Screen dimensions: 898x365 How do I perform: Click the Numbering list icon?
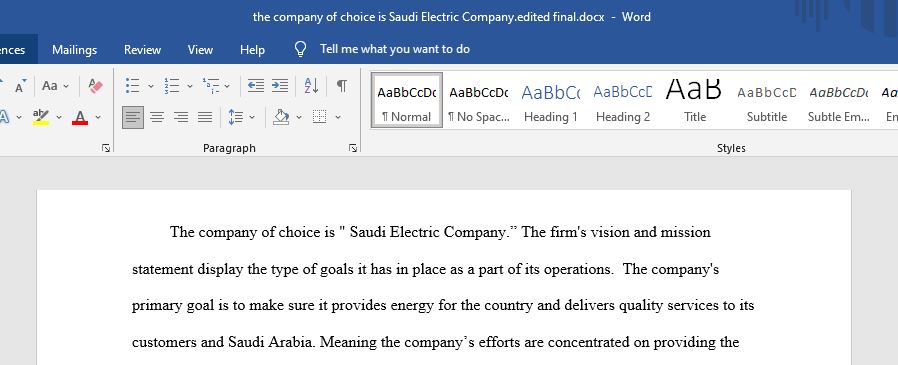tap(172, 86)
